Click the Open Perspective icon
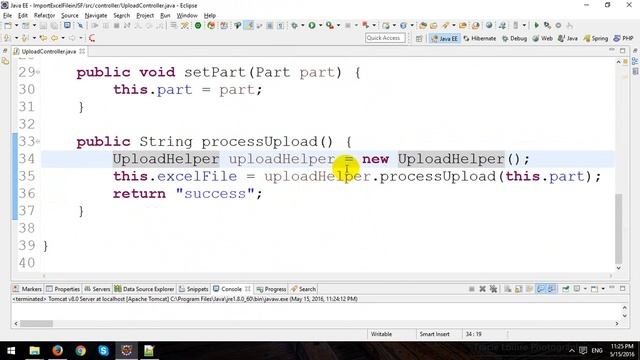This screenshot has width=640, height=360. 419,38
